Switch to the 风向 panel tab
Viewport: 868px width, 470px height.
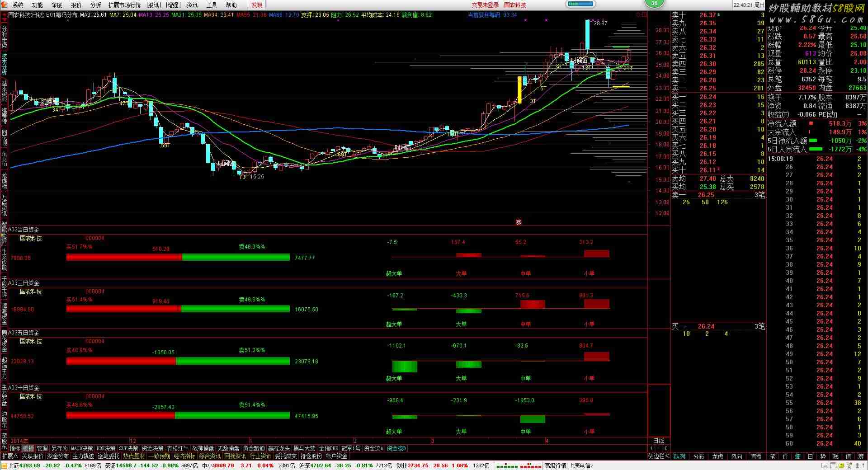coord(737,457)
